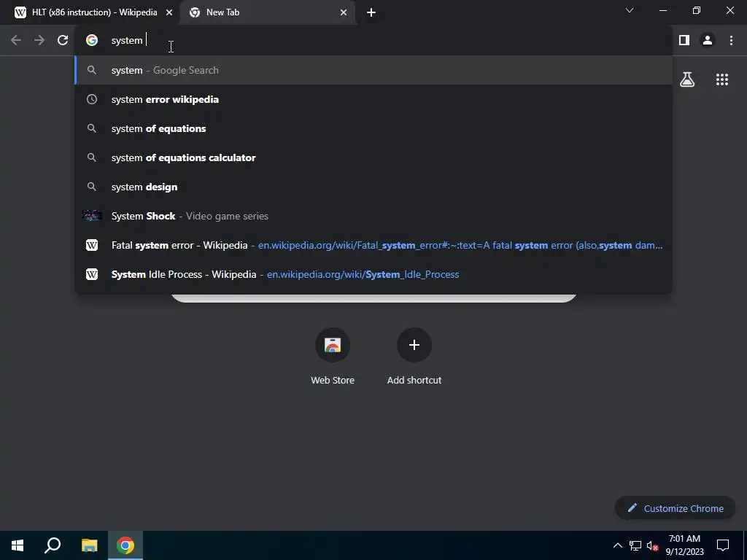Click Wikipedia icon beside System Idle Process
The image size is (747, 560).
[x=92, y=274]
